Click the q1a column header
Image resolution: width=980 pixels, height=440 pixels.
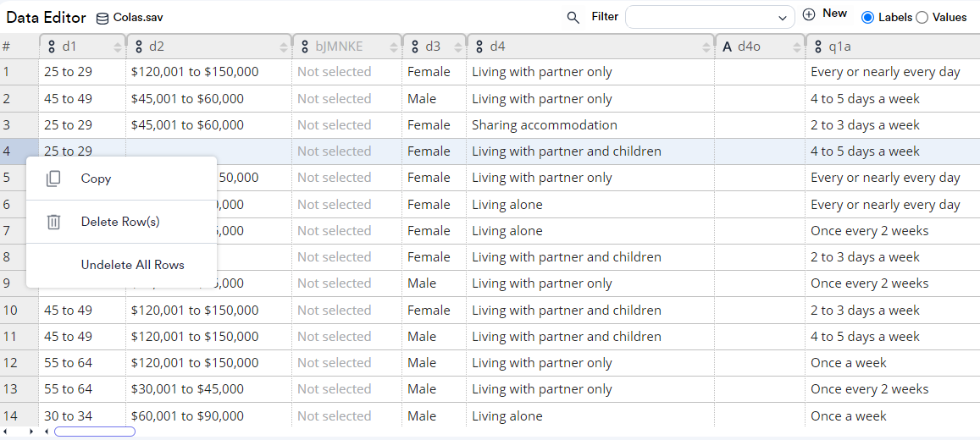[x=893, y=47]
